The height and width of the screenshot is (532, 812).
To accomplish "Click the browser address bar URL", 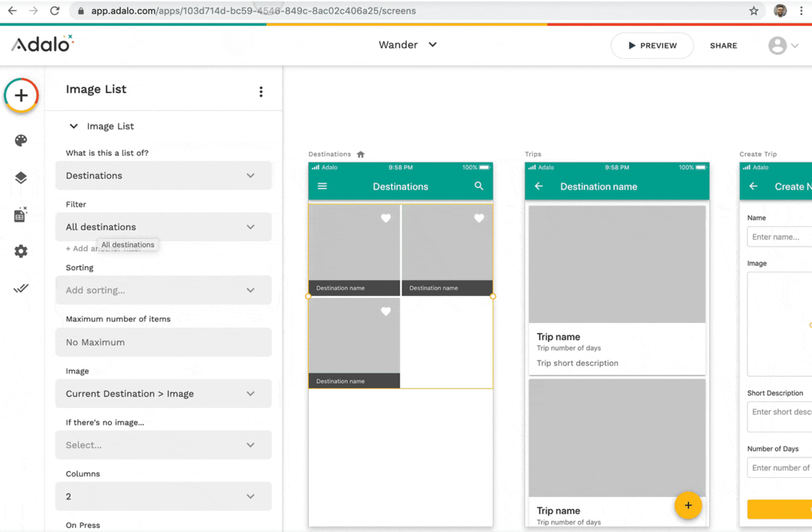I will click(253, 11).
